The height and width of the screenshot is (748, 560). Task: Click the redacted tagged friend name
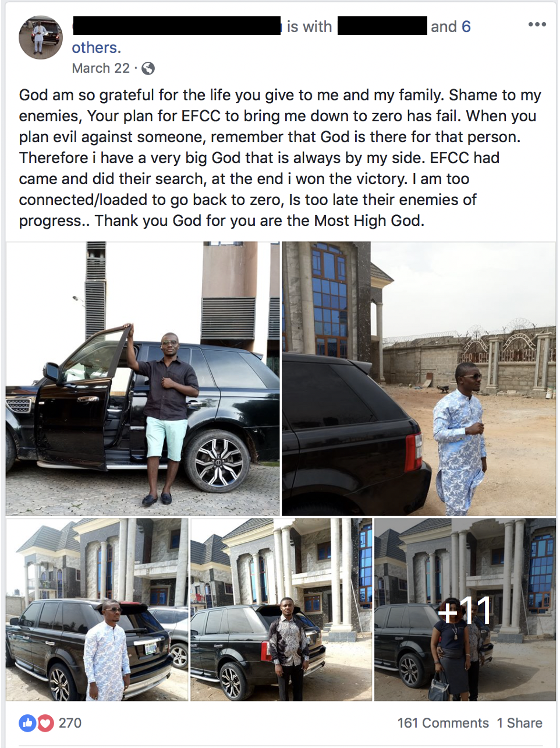[x=382, y=26]
